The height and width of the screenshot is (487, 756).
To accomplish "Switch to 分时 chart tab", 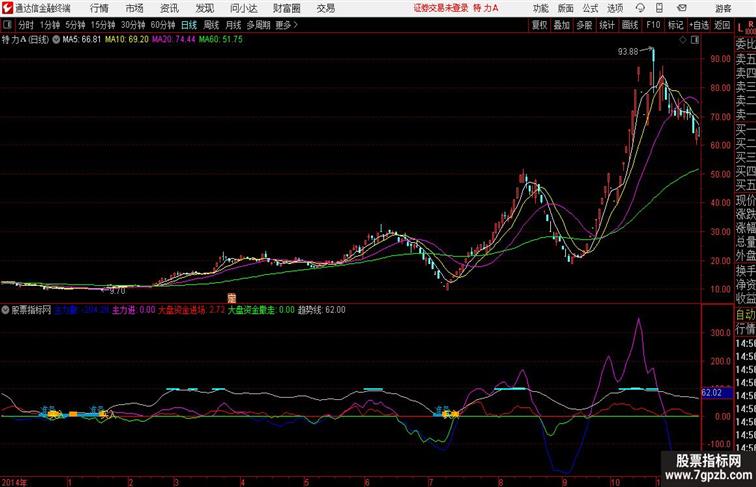I will coord(26,25).
